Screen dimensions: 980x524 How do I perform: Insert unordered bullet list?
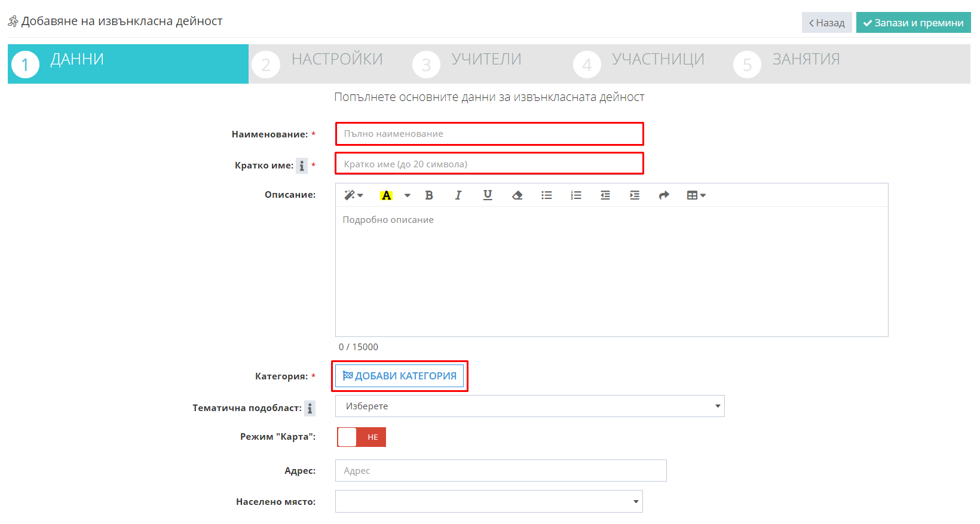[x=547, y=195]
